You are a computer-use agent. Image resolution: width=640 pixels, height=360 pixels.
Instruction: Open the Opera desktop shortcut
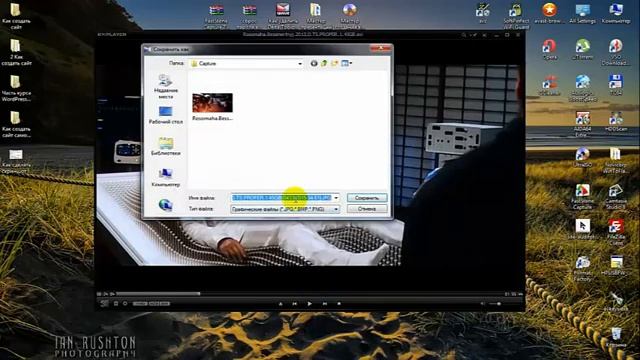(x=549, y=49)
